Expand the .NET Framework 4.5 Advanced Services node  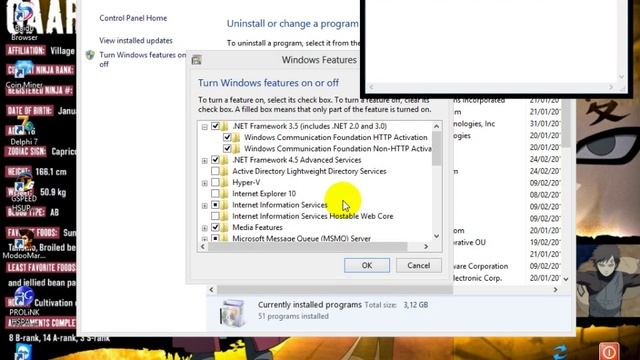tap(204, 161)
